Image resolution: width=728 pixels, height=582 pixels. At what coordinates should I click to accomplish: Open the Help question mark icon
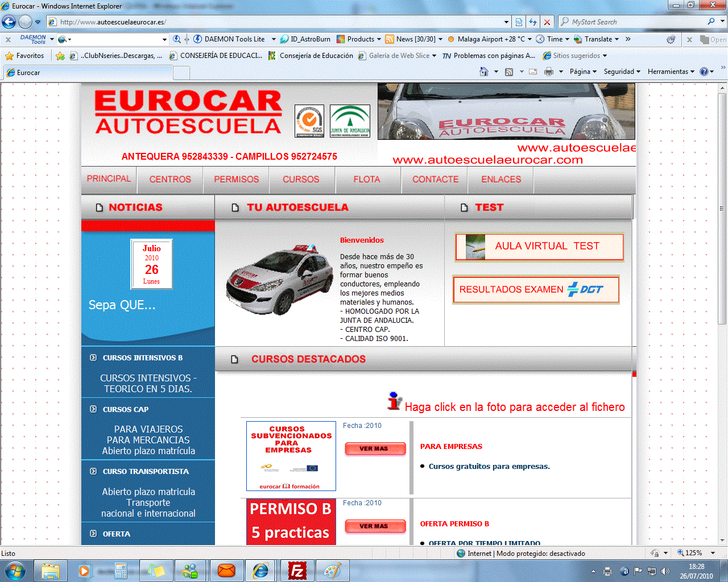coord(704,72)
